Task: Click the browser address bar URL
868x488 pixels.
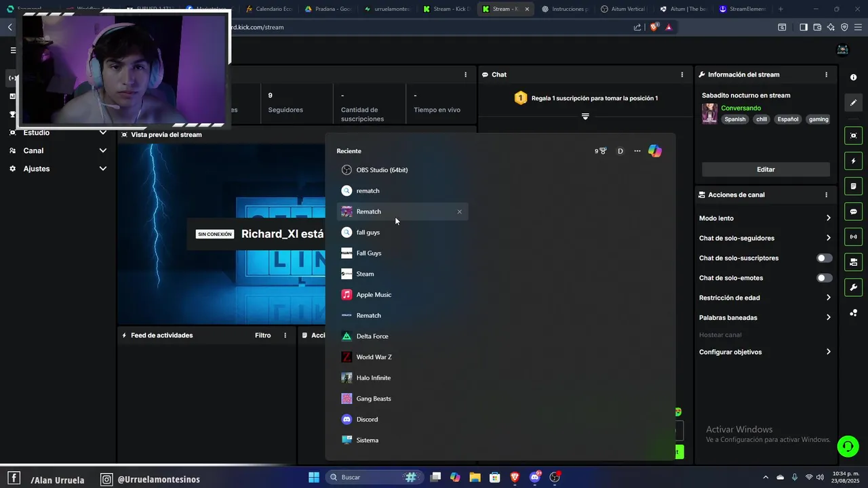Action: (258, 27)
